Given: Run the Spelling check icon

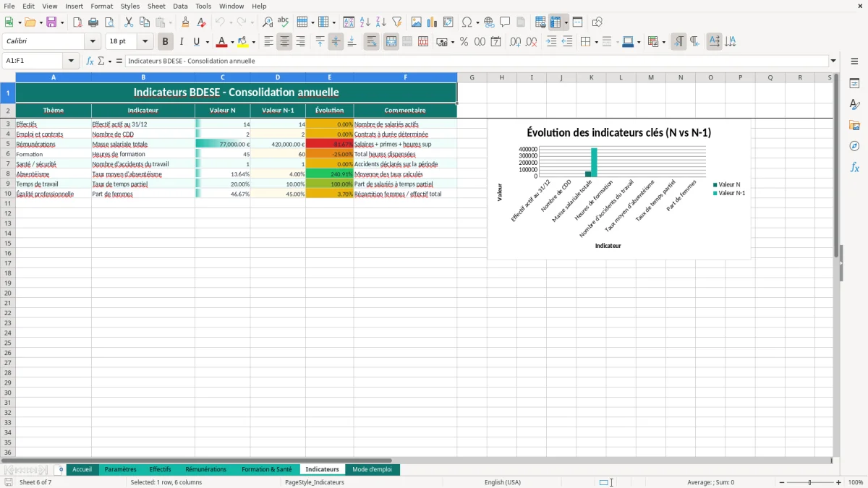Looking at the screenshot, I should pyautogui.click(x=283, y=22).
